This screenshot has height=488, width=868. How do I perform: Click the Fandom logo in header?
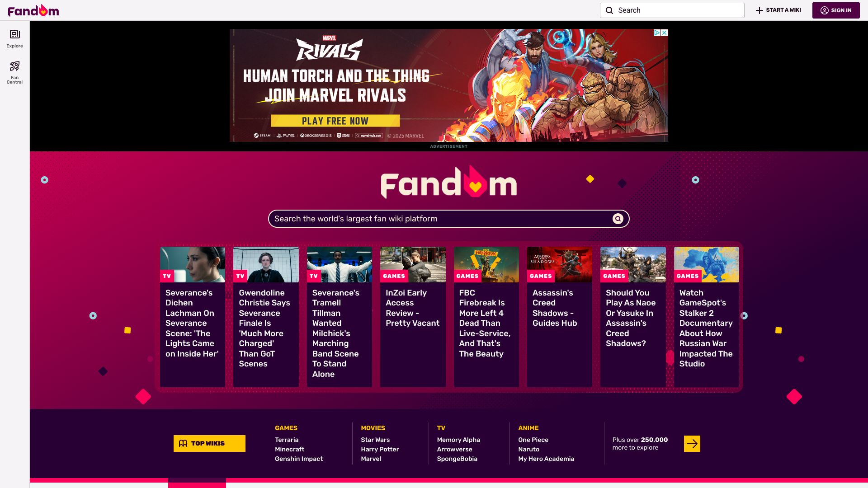tap(33, 10)
